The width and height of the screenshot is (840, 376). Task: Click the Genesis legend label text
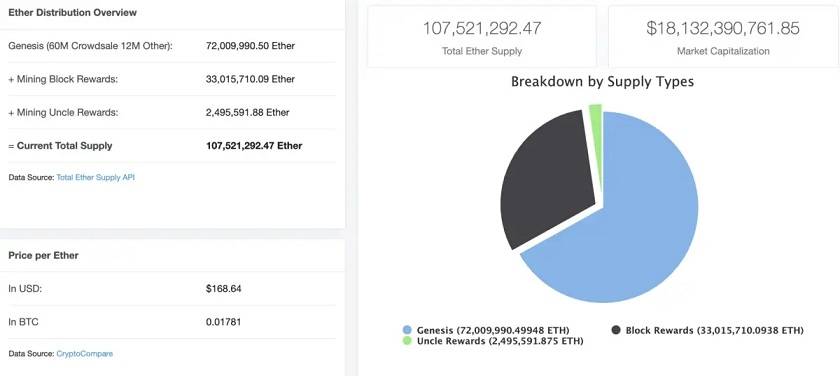click(493, 330)
